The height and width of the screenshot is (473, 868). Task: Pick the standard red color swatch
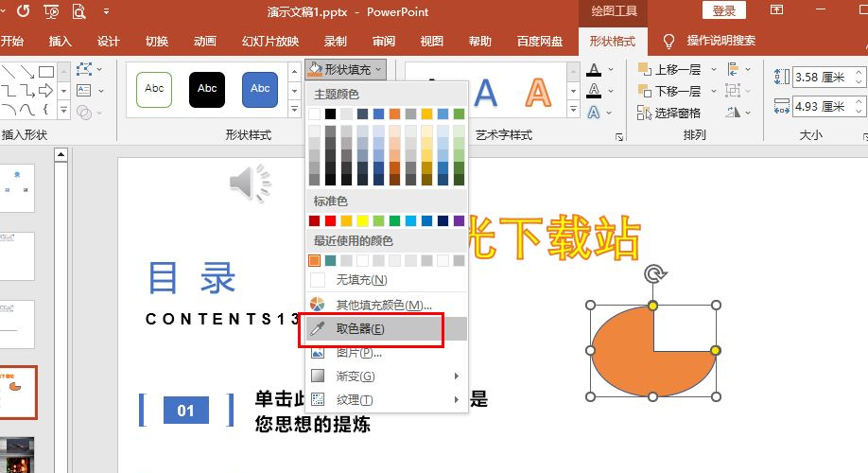pos(331,221)
